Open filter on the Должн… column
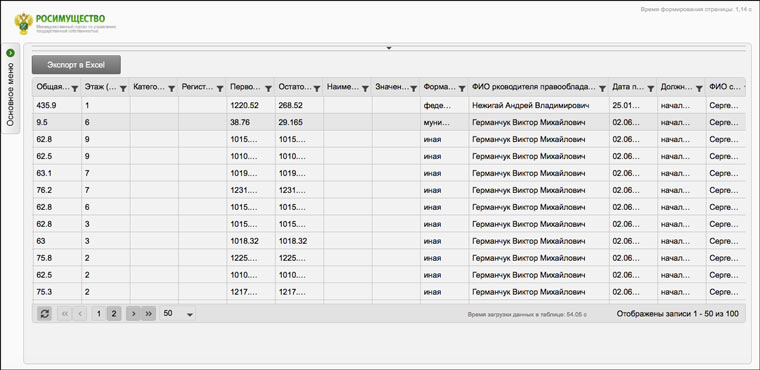The image size is (760, 370). point(699,89)
